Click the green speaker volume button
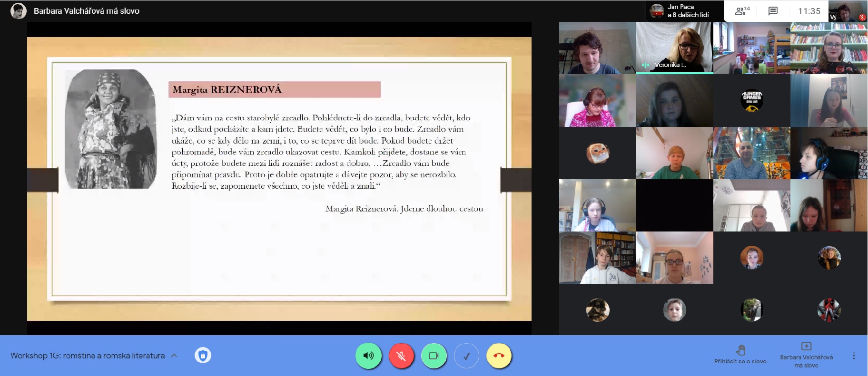This screenshot has width=868, height=376. point(368,356)
